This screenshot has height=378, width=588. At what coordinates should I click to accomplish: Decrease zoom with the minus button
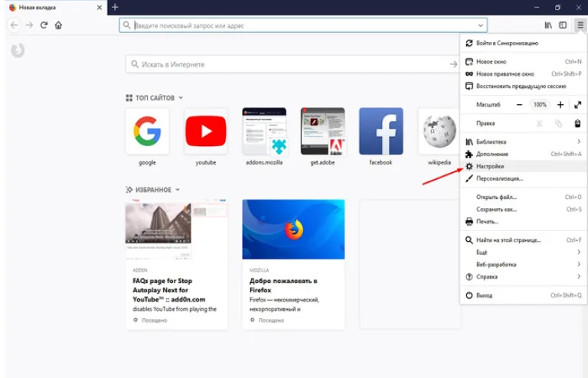(519, 105)
